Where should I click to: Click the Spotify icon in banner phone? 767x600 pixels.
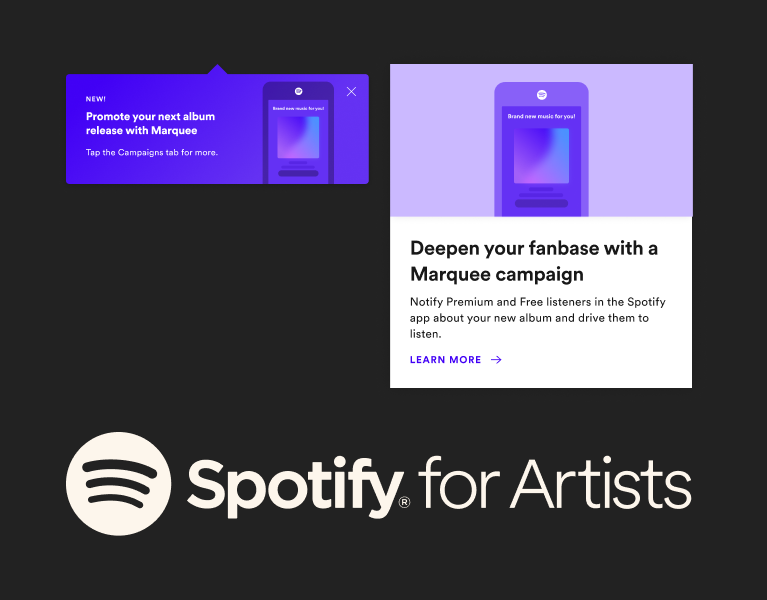(x=298, y=91)
